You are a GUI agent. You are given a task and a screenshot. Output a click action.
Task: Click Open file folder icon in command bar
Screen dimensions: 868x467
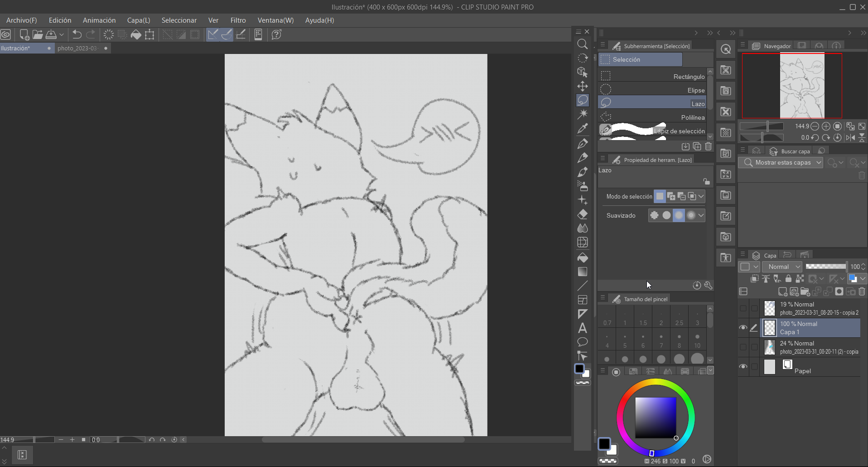tap(38, 34)
